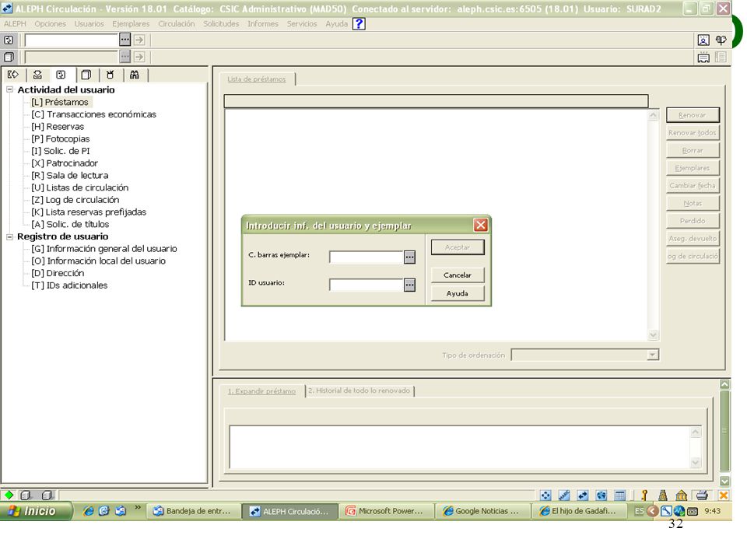Screen dimensions: 747x560
Task: Open the administration tab with bin icon
Action: [x=110, y=75]
